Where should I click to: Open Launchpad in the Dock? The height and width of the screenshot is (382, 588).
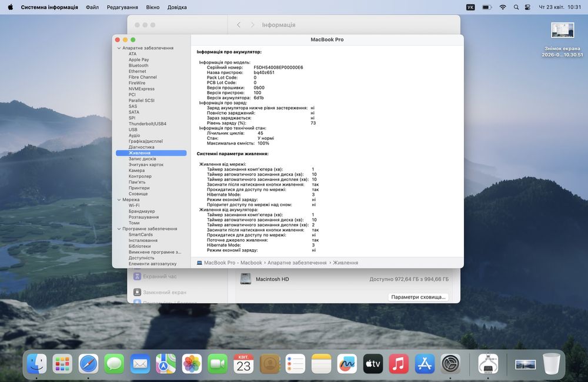click(x=63, y=364)
